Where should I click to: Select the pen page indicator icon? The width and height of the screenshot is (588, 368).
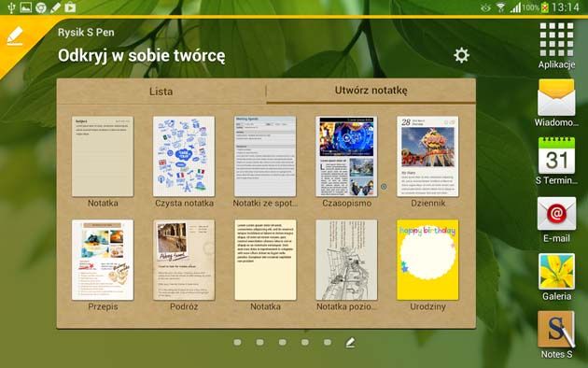pos(350,342)
